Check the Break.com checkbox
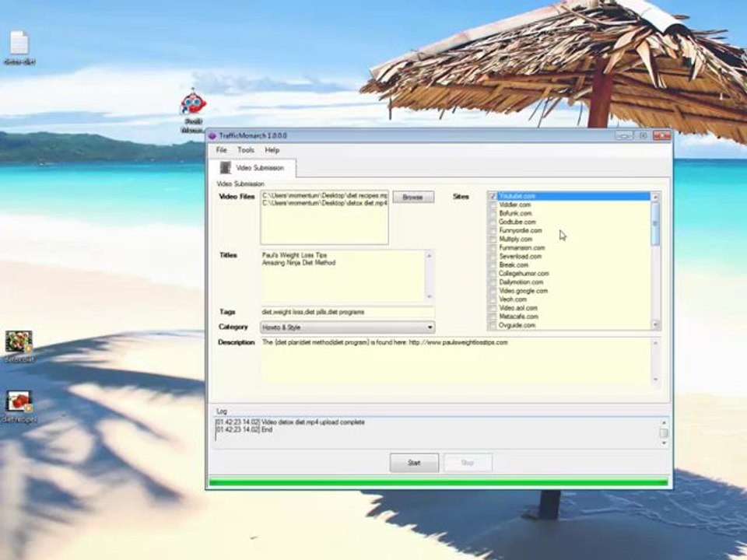This screenshot has width=747, height=560. (x=492, y=264)
